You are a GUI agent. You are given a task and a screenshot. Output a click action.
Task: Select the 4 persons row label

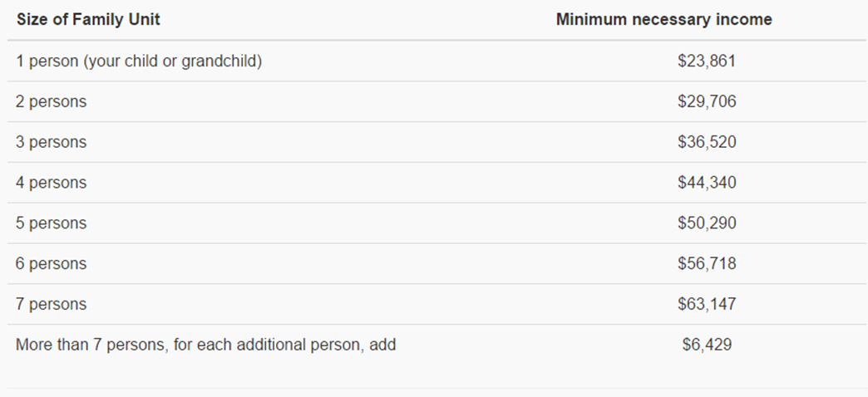point(51,183)
